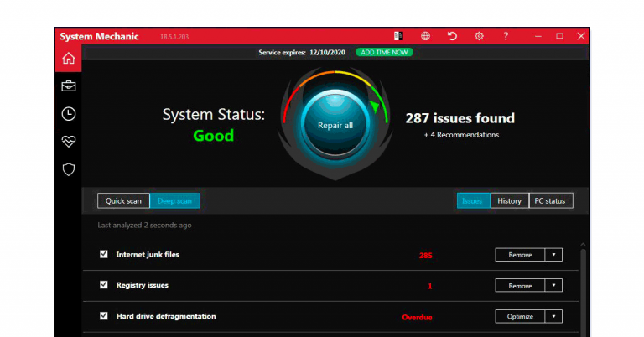
Task: Open the heart-pulse LiveBoost sidebar icon
Action: pyautogui.click(x=69, y=142)
